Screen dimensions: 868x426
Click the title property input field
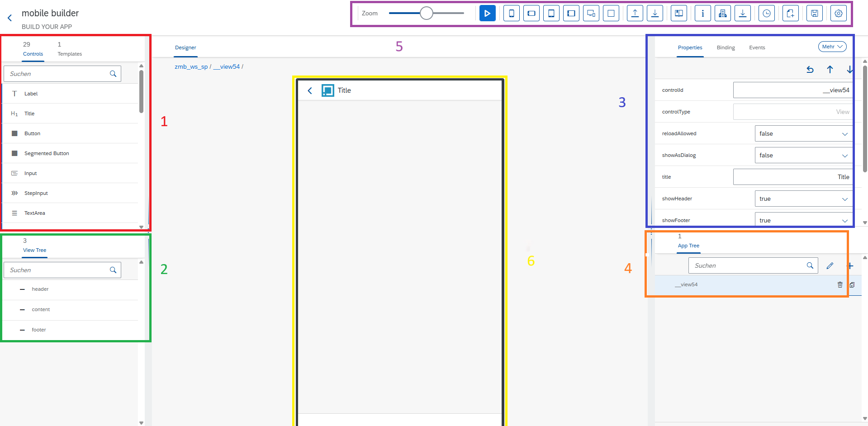(792, 177)
